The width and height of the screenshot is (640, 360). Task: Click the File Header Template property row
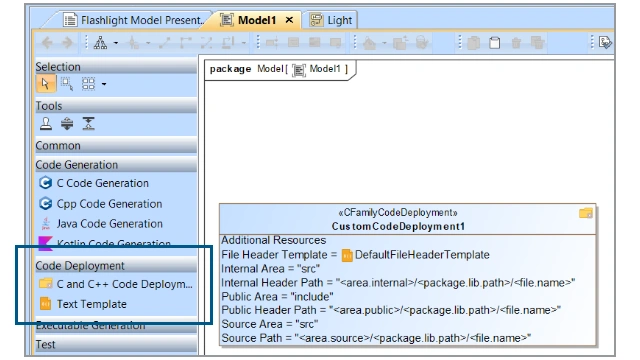pos(356,255)
